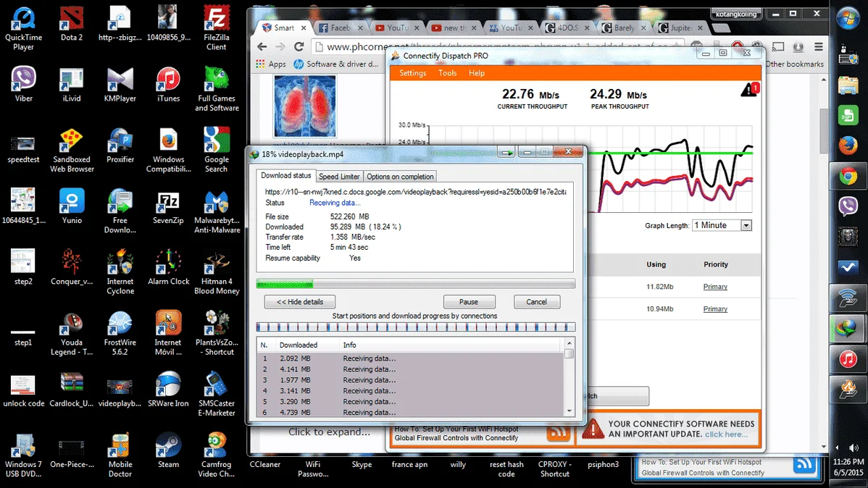Screen dimensions: 868x488
Task: Click Hide details button
Action: click(x=299, y=301)
